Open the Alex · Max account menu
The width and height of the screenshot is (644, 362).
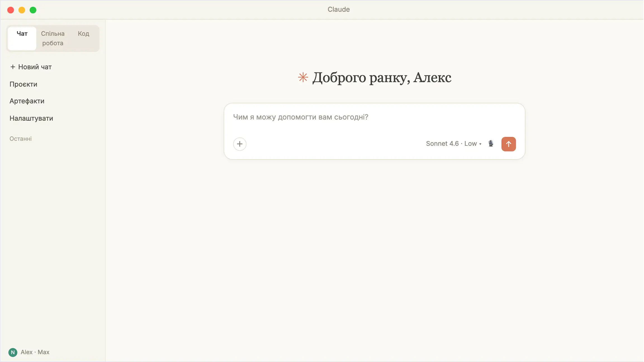click(x=29, y=352)
